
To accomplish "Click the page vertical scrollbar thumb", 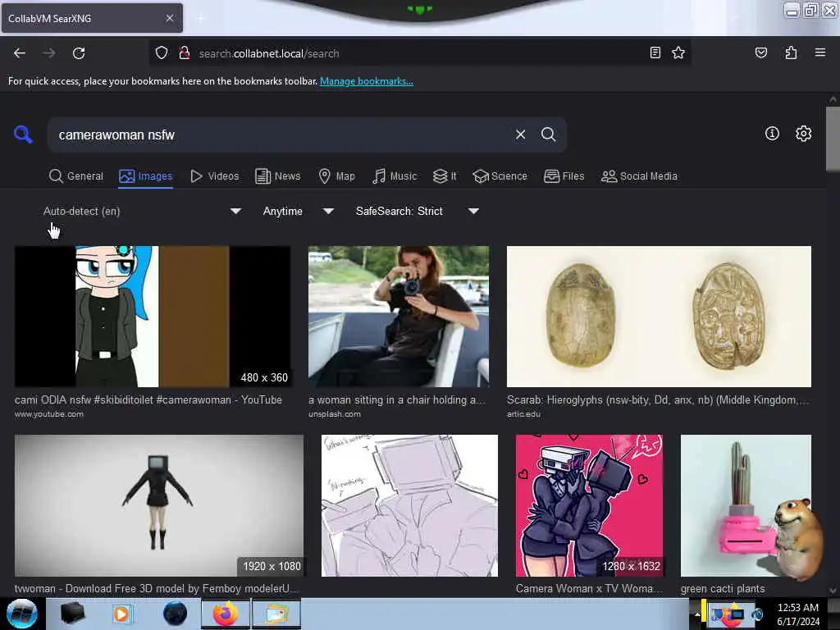I will 833,139.
